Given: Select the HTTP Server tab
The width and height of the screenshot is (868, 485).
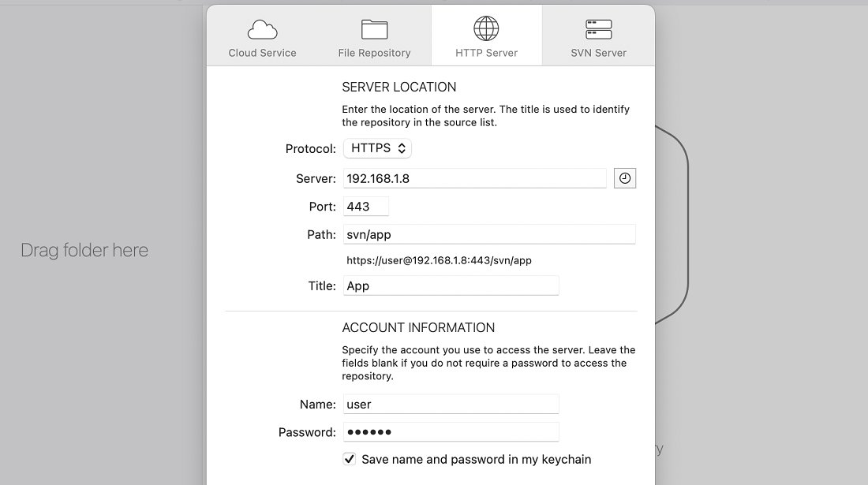Looking at the screenshot, I should (x=487, y=36).
